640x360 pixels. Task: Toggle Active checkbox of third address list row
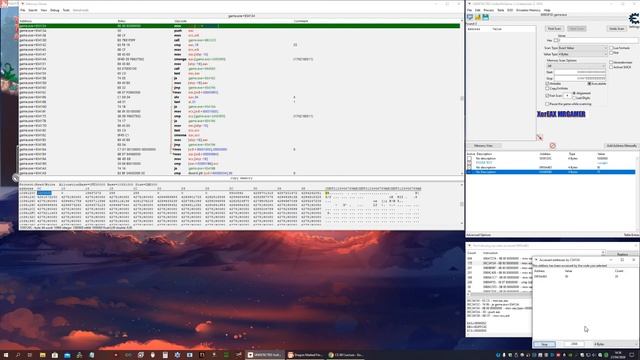click(469, 167)
